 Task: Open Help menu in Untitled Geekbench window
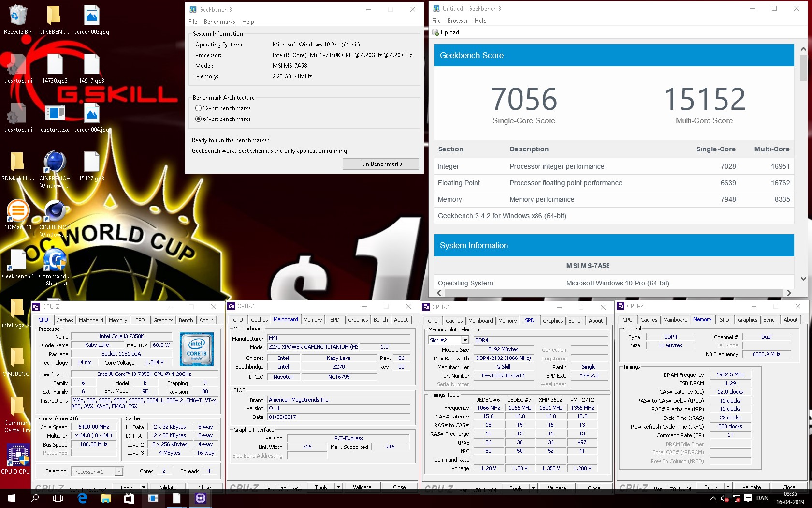point(480,21)
